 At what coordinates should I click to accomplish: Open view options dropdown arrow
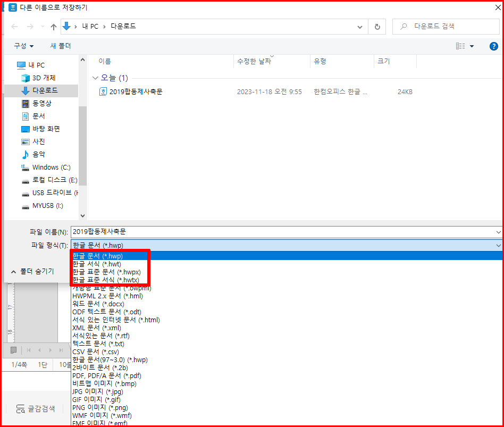tap(472, 46)
